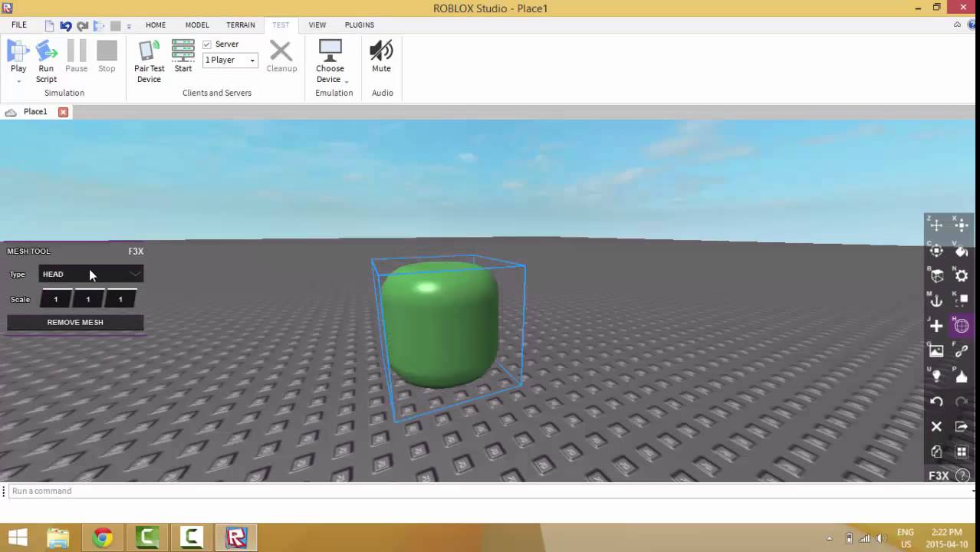980x552 pixels.
Task: Open the Windows Start button
Action: [x=18, y=538]
